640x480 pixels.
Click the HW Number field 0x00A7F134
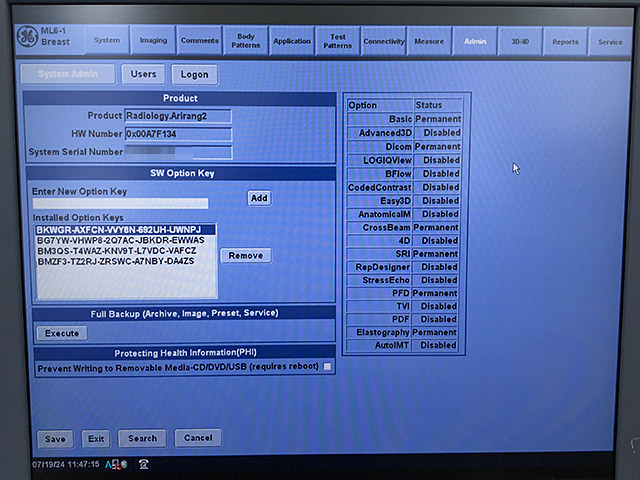point(178,134)
